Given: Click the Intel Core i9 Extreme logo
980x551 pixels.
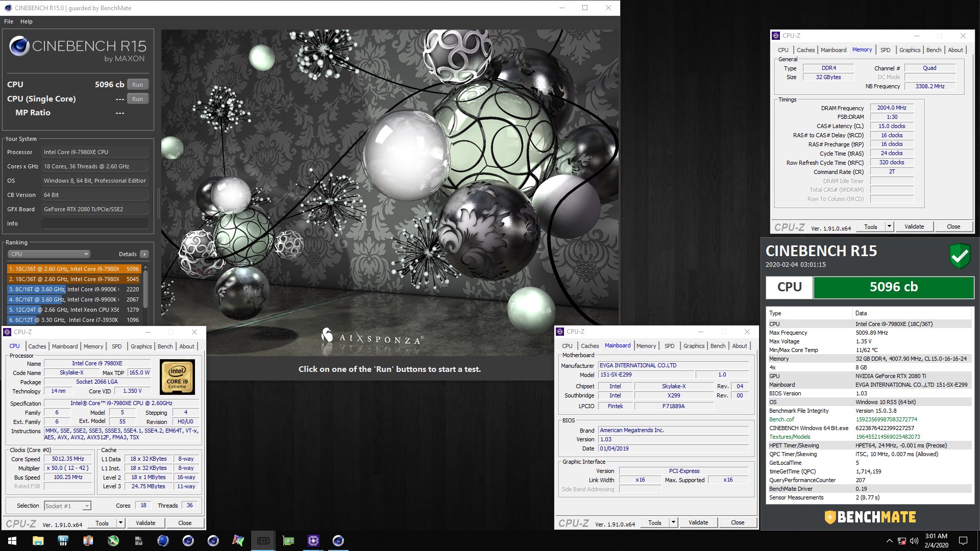Looking at the screenshot, I should point(177,377).
